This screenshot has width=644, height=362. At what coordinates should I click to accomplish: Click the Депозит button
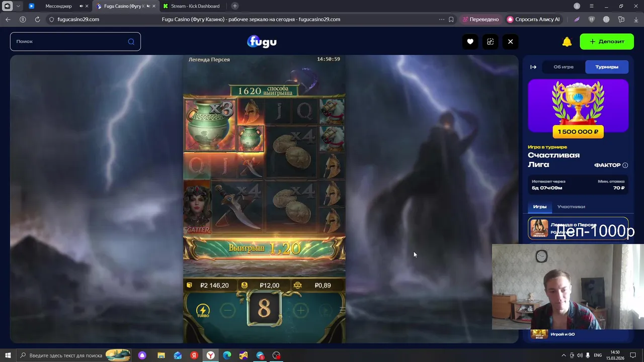click(607, 41)
